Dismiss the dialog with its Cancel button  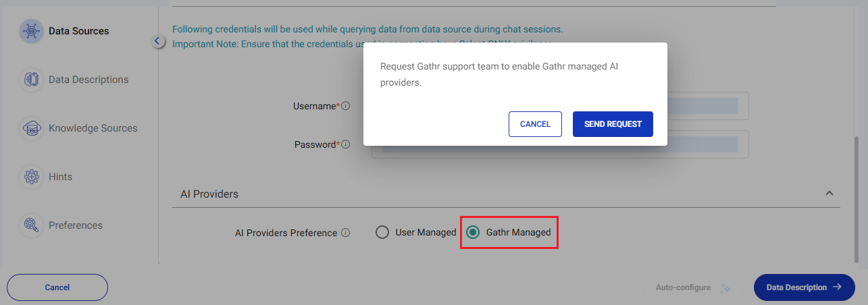pos(535,124)
